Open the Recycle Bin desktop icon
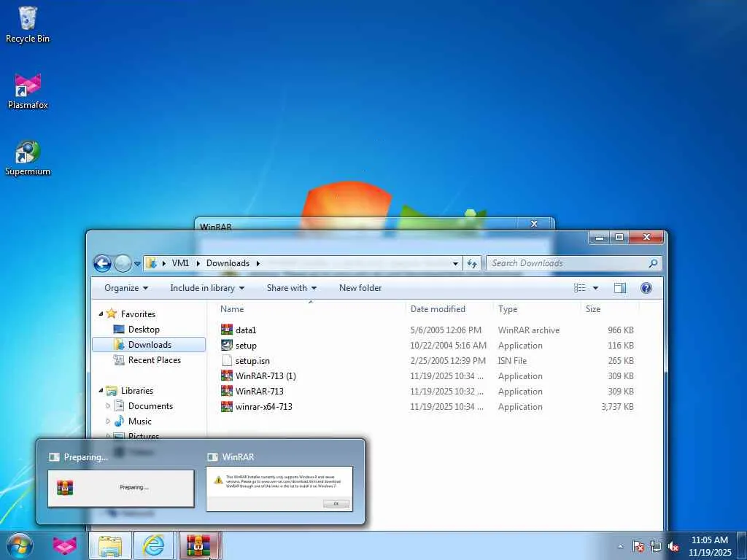The image size is (747, 560). 27,25
